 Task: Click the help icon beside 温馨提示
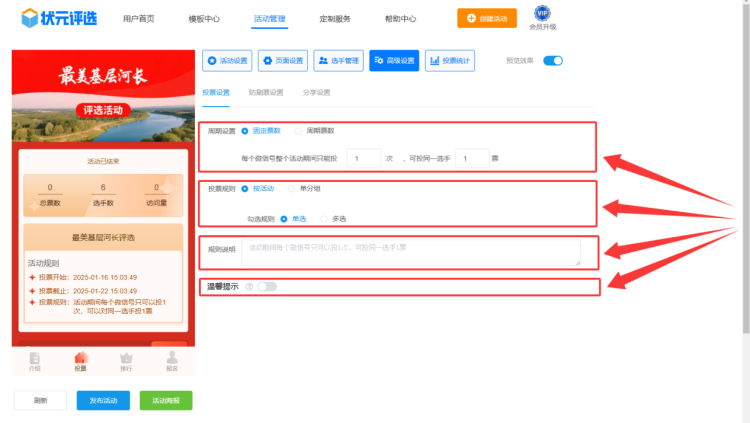click(247, 287)
